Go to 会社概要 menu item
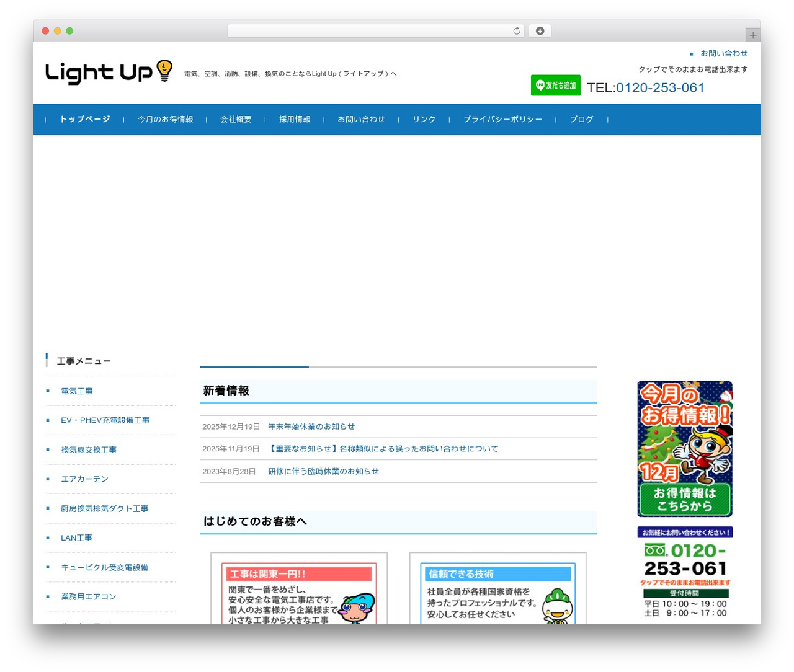The width and height of the screenshot is (794, 672). pyautogui.click(x=236, y=119)
